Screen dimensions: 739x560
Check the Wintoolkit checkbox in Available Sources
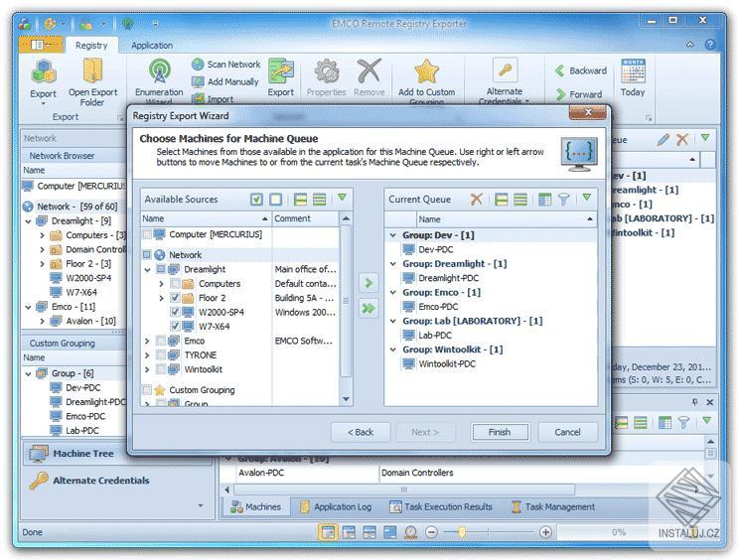click(x=161, y=369)
